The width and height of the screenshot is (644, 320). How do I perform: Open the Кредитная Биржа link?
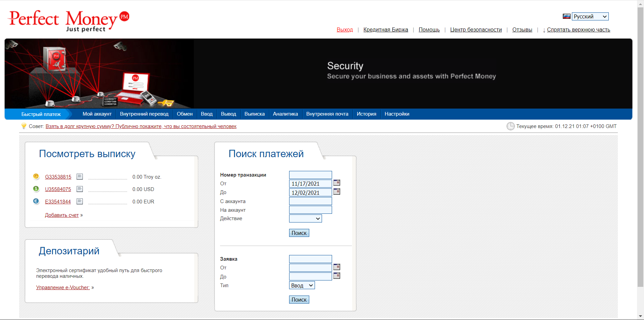point(386,29)
